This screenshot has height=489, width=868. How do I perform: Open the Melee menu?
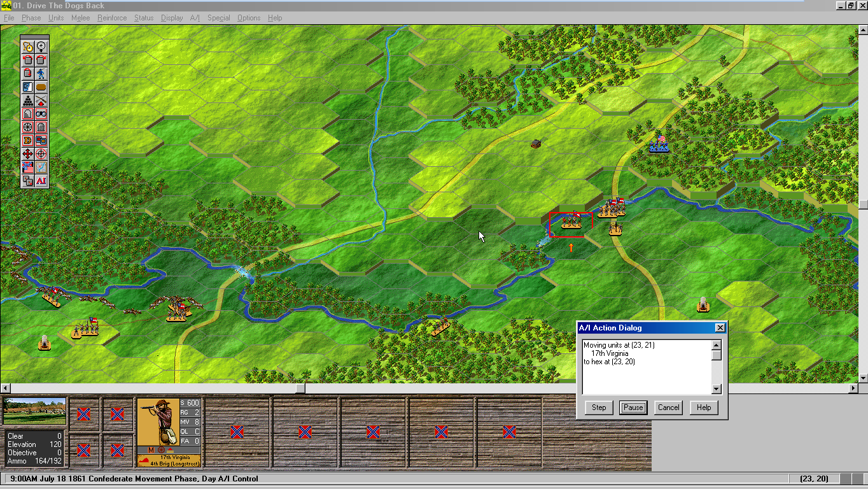point(80,18)
